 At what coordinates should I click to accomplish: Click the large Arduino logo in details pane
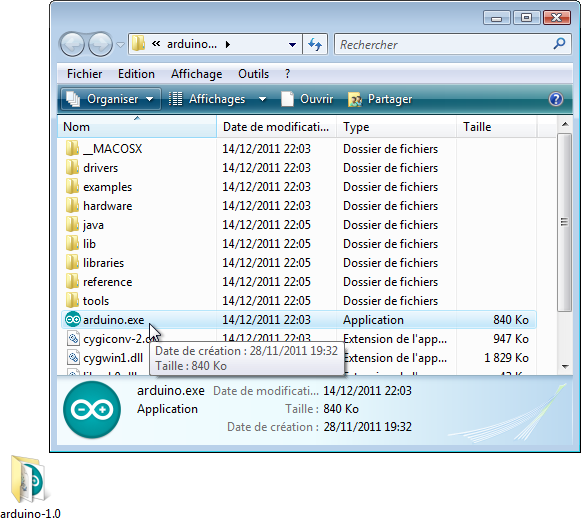tap(92, 409)
